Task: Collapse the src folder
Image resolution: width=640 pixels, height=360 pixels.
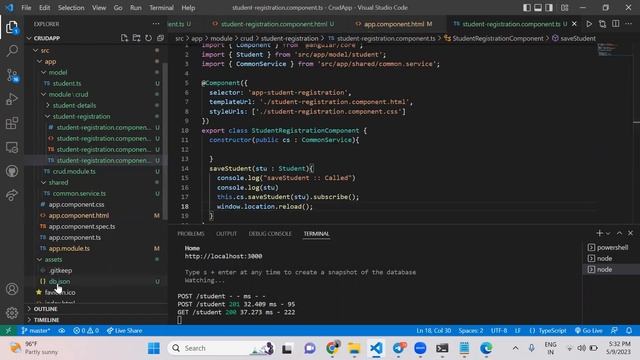Action: coord(36,51)
